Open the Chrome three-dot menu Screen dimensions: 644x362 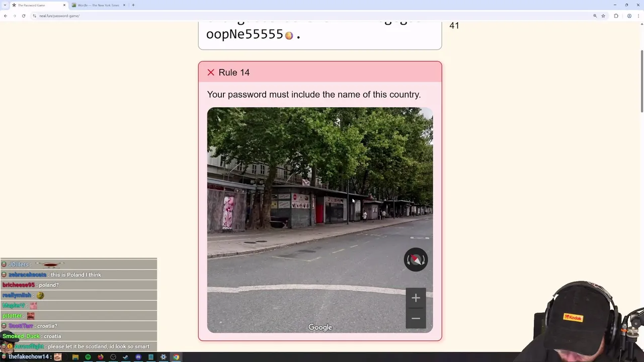638,16
